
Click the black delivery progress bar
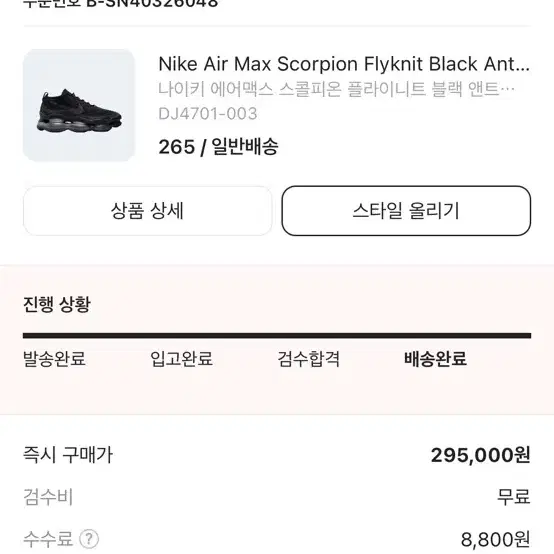277,336
